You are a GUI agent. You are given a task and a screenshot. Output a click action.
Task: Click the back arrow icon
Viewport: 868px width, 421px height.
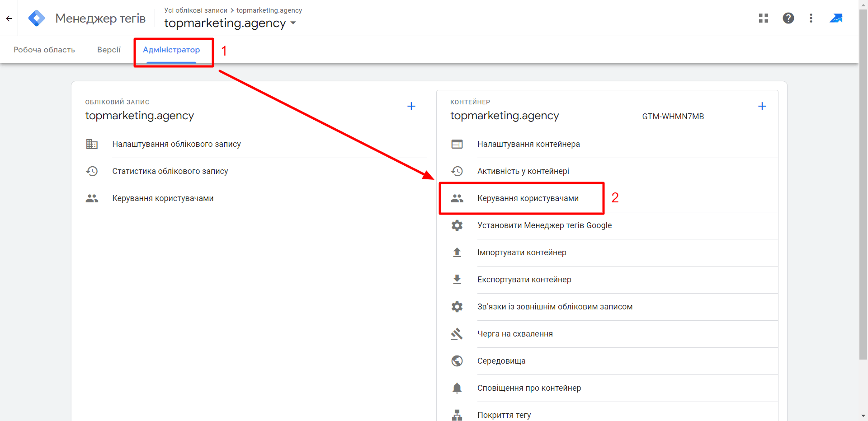point(9,19)
